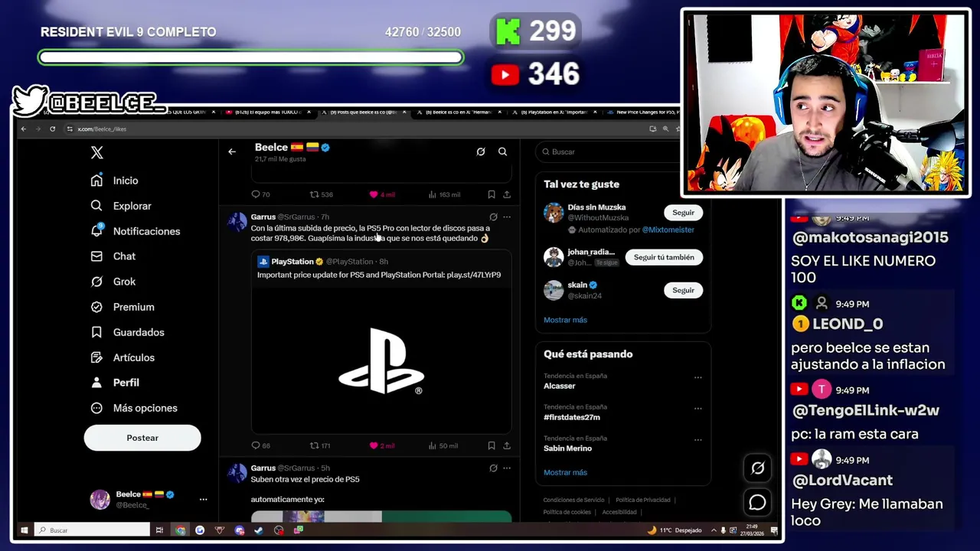Open Explorar in sidebar

tap(122, 206)
